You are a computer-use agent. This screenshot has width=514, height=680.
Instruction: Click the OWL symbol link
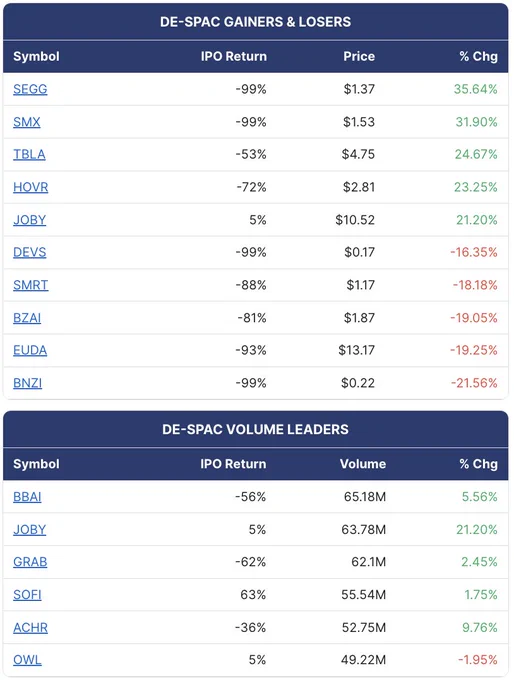(27, 660)
